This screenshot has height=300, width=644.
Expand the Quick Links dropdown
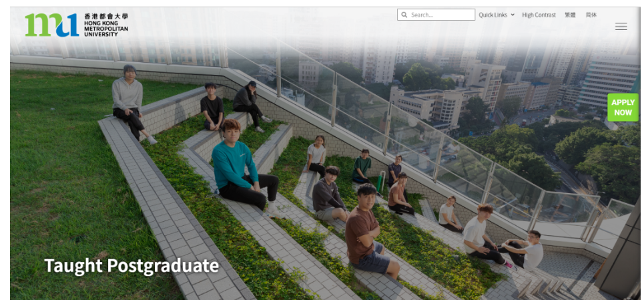click(x=496, y=15)
